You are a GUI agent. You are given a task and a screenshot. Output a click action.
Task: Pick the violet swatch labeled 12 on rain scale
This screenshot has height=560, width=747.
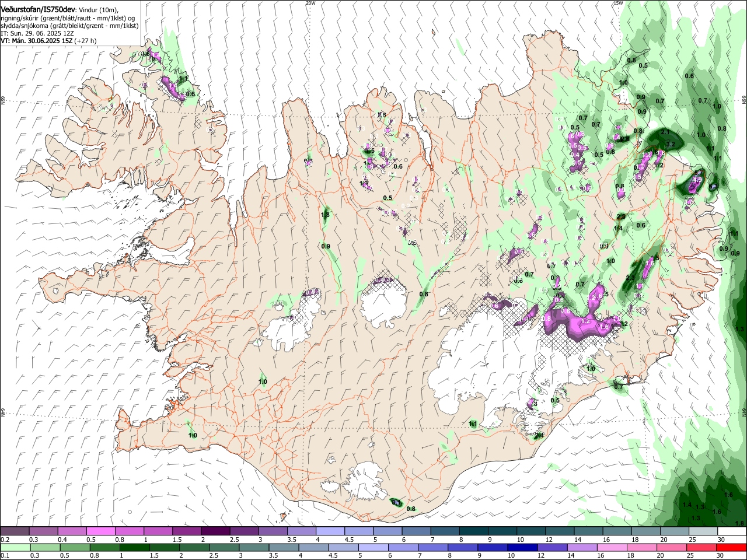pyautogui.click(x=551, y=548)
